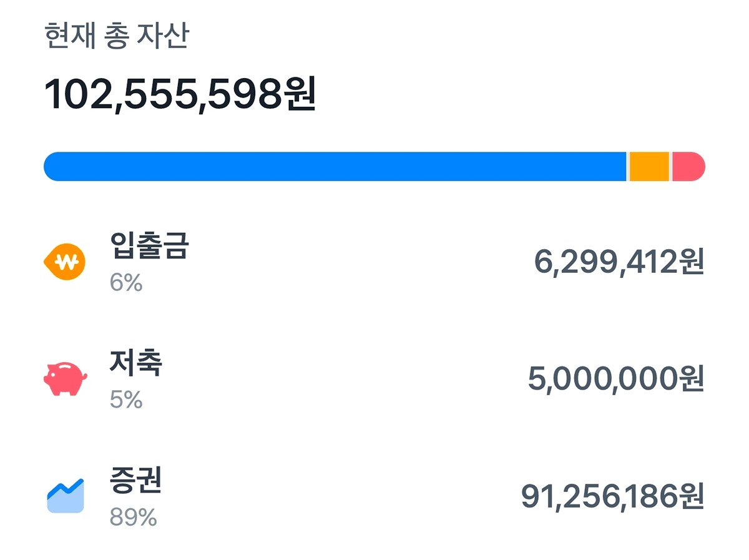Tap the blue chart 증권 icon

pos(65,496)
